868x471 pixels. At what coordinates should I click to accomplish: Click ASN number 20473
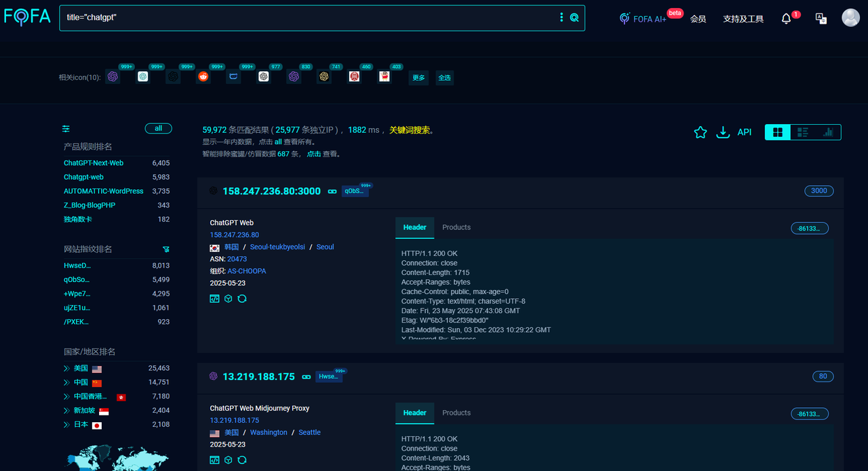(x=237, y=259)
